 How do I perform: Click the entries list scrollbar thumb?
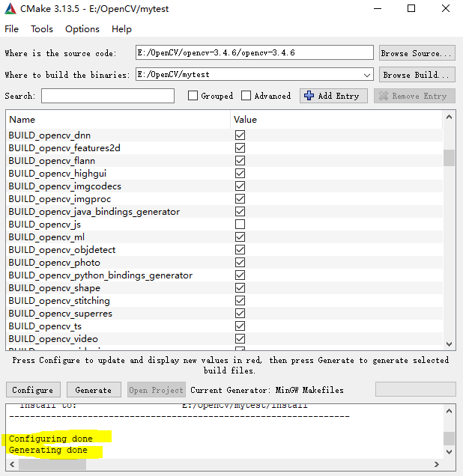449,158
